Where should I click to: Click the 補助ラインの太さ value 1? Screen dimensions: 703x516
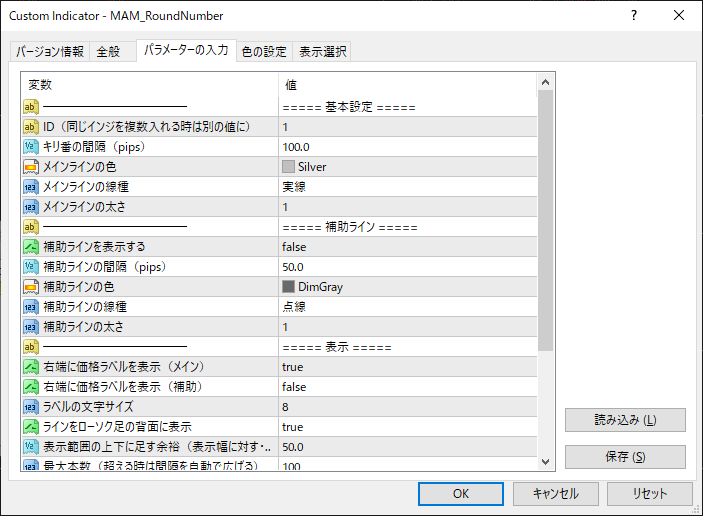click(x=408, y=327)
